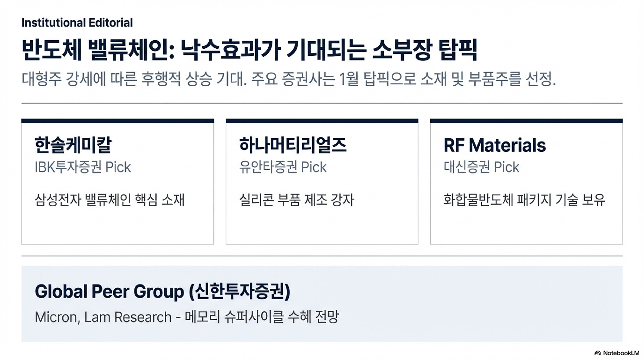
Task: Click 삼성전자 밸류체인 핵심 소재 text
Action: tap(110, 199)
